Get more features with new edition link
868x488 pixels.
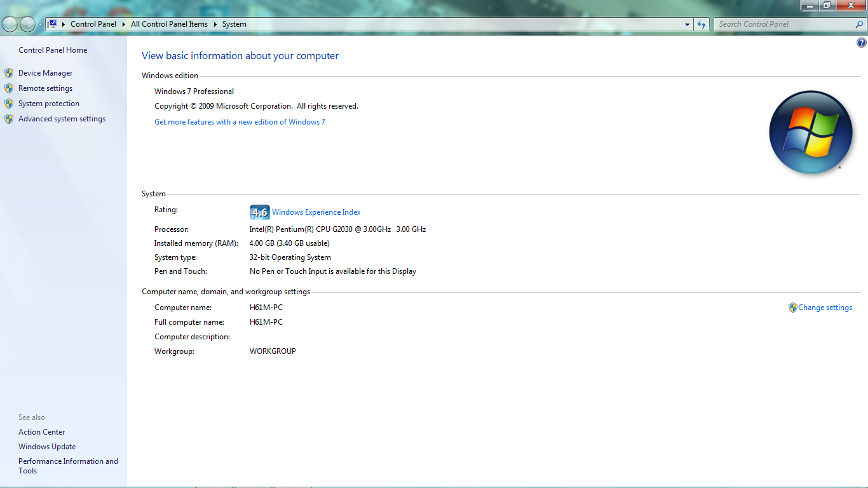coord(240,122)
